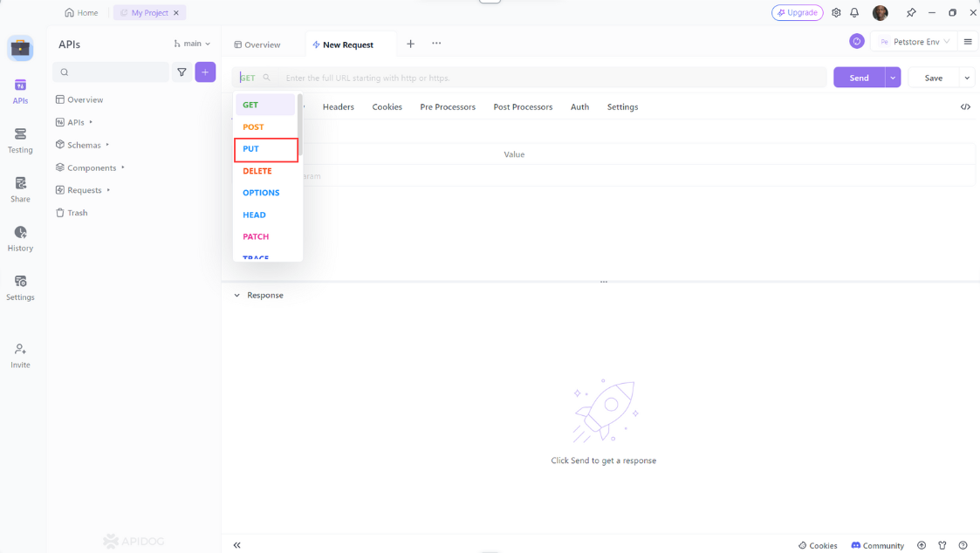Screen dimensions: 980x553
Task: Select HEAD from the method list
Action: pyautogui.click(x=265, y=215)
